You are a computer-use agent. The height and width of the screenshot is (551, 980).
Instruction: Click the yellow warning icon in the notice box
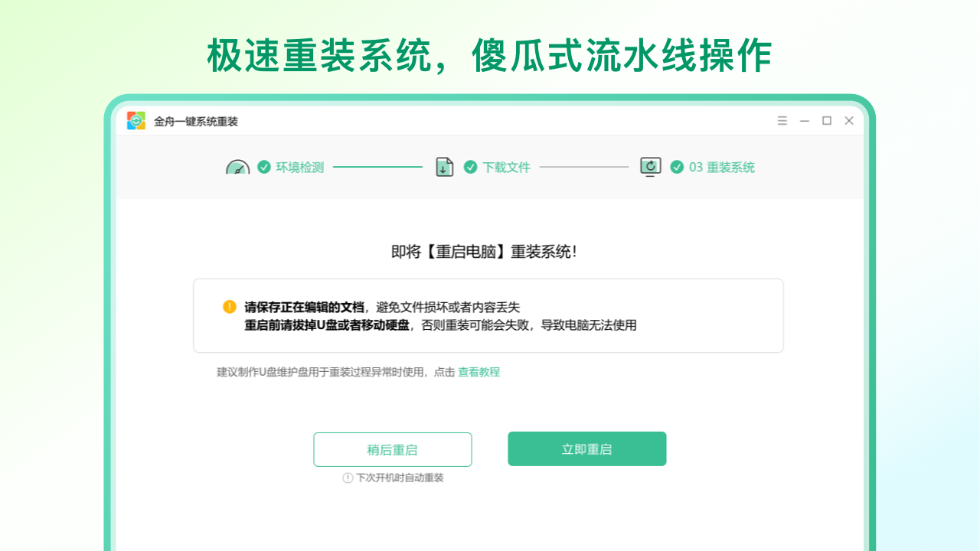(x=229, y=305)
